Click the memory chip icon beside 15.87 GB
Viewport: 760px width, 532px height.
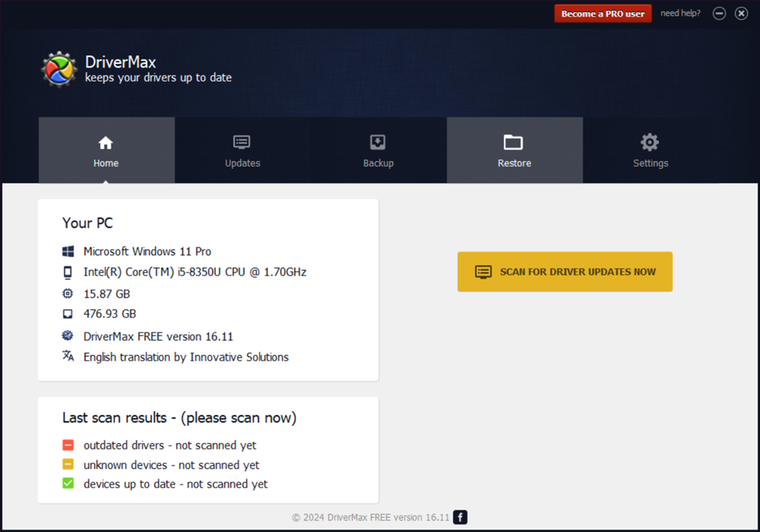coord(68,294)
